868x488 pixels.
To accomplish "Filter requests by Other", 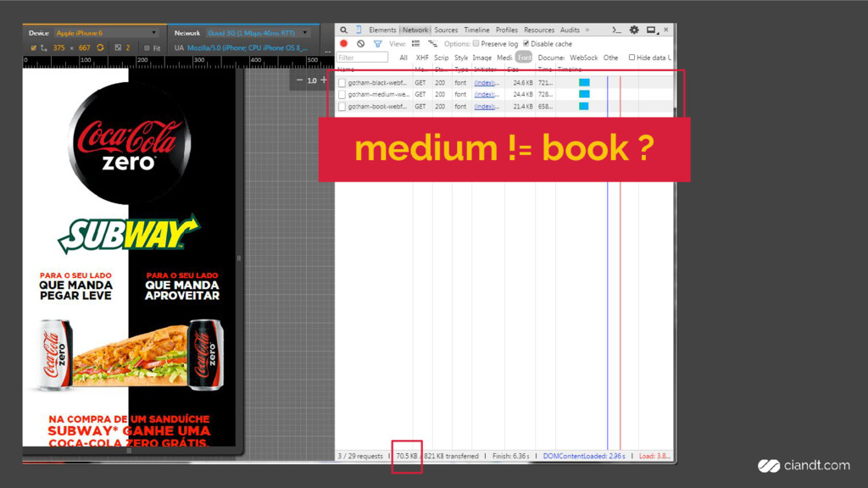I will click(x=610, y=58).
